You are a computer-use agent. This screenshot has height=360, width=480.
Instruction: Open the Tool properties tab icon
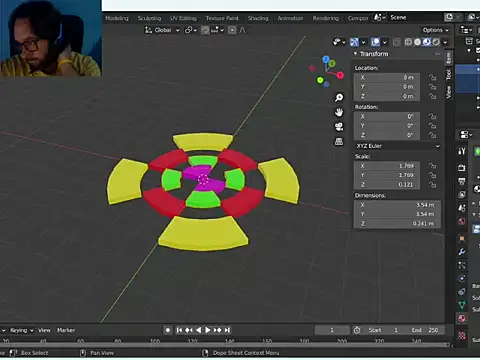462,152
